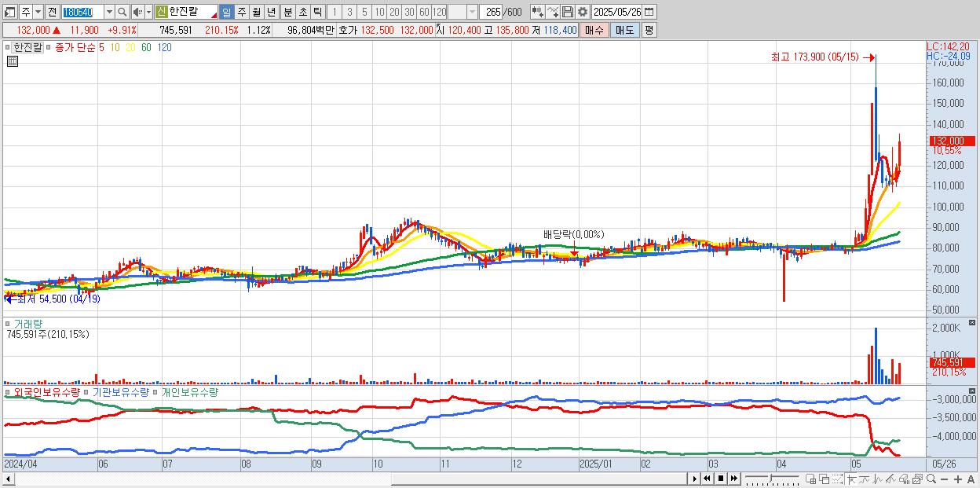Click the play forward playback button
This screenshot has height=488, width=980.
[695, 479]
